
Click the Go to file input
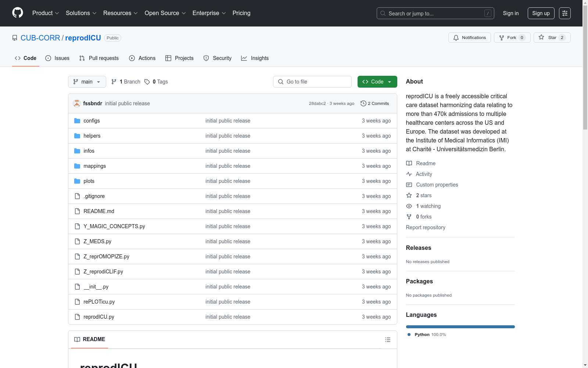(312, 82)
